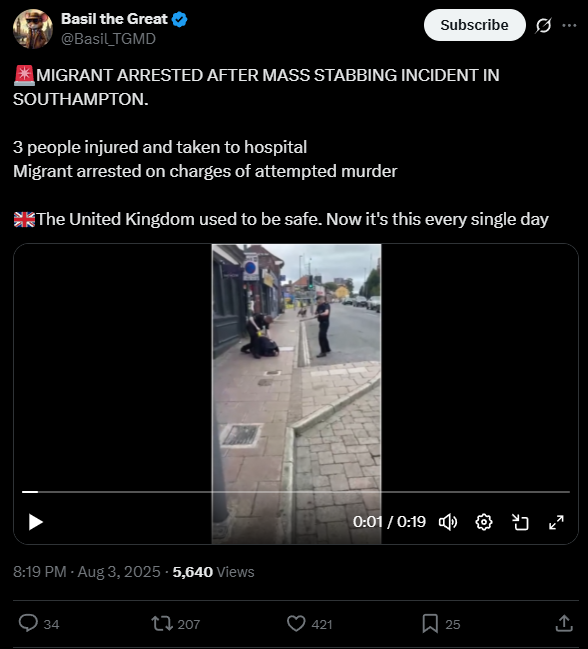The image size is (588, 649).
Task: Expand video to fullscreen
Action: tap(556, 522)
